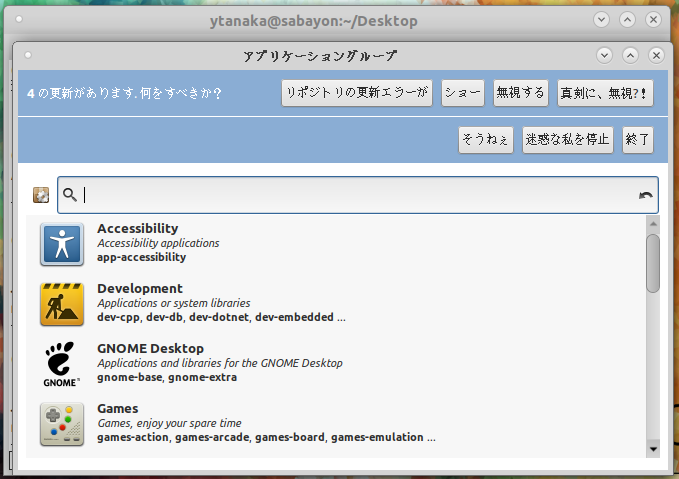Click the Games controller icon

(x=61, y=424)
